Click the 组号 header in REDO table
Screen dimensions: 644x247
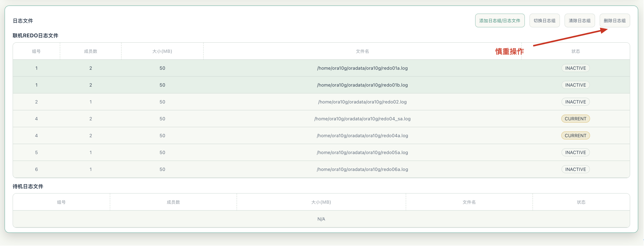(36, 51)
